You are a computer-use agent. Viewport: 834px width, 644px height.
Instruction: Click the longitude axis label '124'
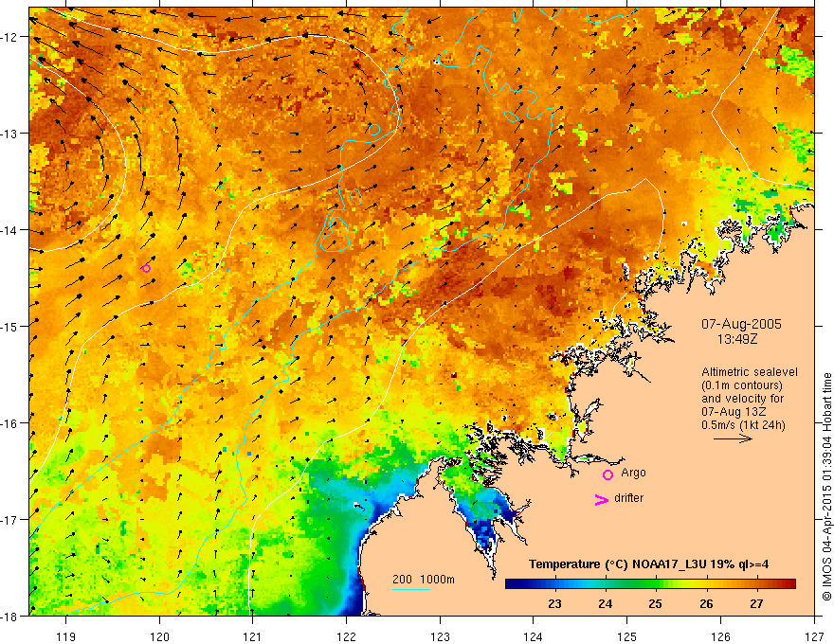click(534, 636)
